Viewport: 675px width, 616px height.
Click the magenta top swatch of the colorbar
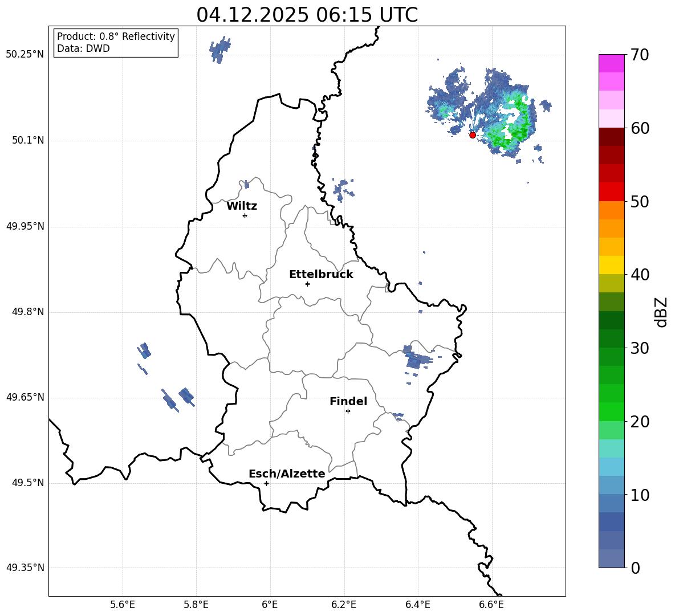(x=611, y=63)
